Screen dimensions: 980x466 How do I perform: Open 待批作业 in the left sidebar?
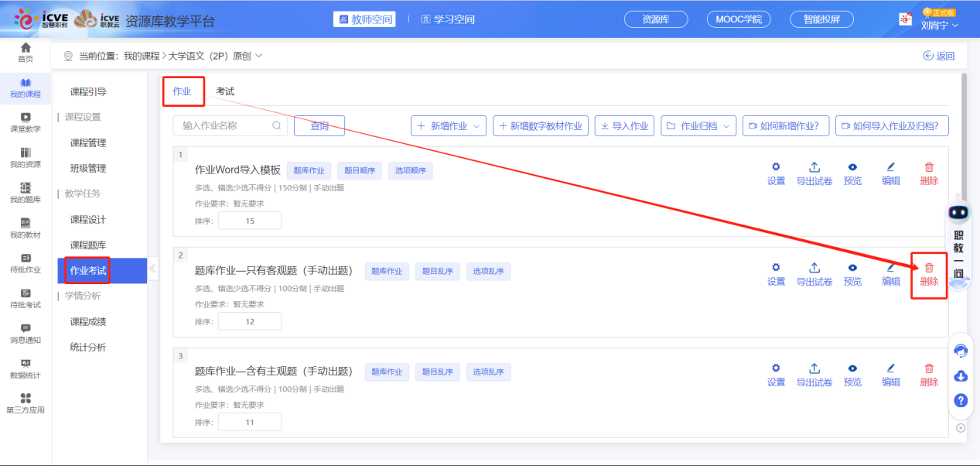click(26, 263)
